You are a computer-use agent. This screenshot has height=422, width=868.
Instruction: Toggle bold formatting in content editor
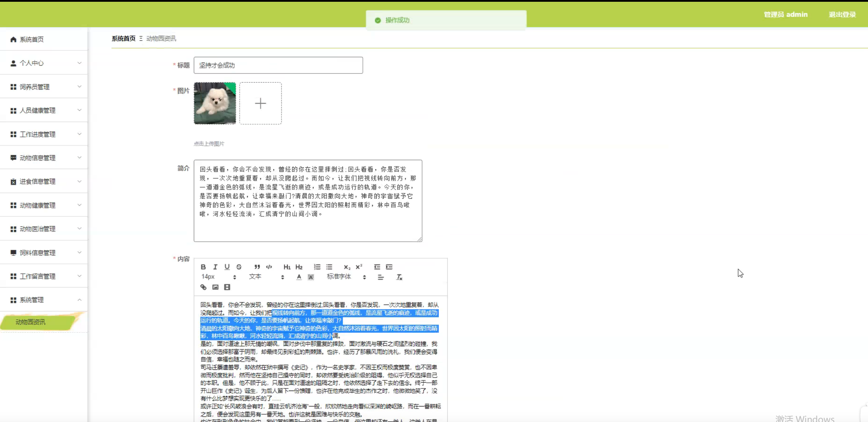(203, 267)
